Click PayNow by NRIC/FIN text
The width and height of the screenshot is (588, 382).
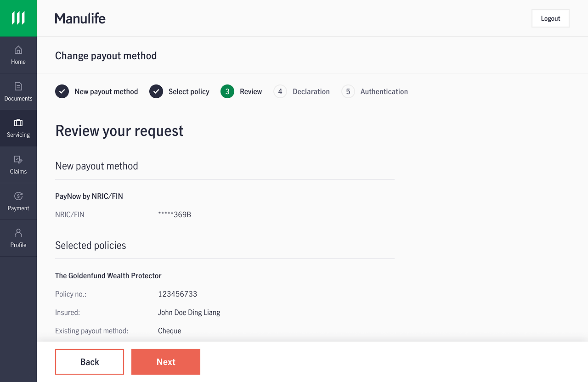tap(89, 196)
